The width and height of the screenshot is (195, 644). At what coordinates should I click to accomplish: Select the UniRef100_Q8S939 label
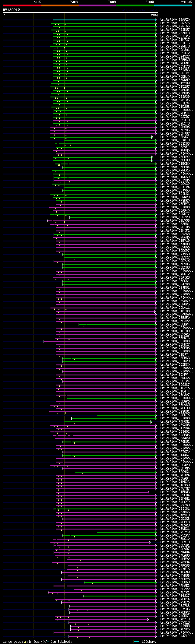point(175,97)
